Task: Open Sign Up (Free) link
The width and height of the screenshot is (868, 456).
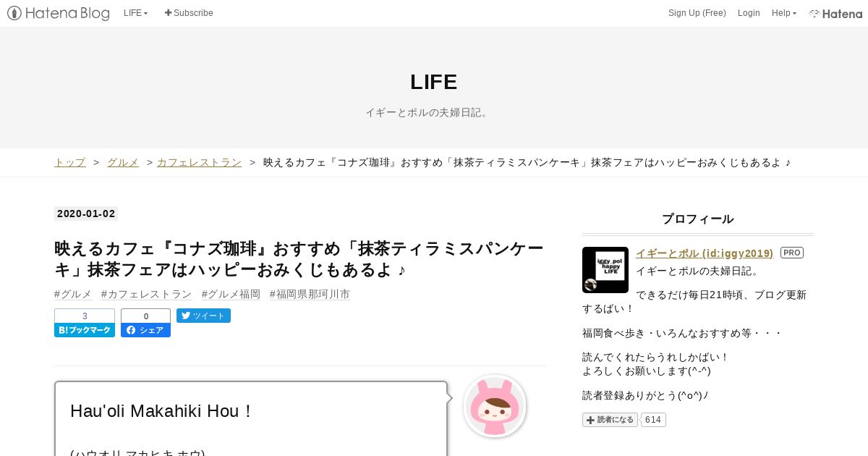Action: [697, 13]
